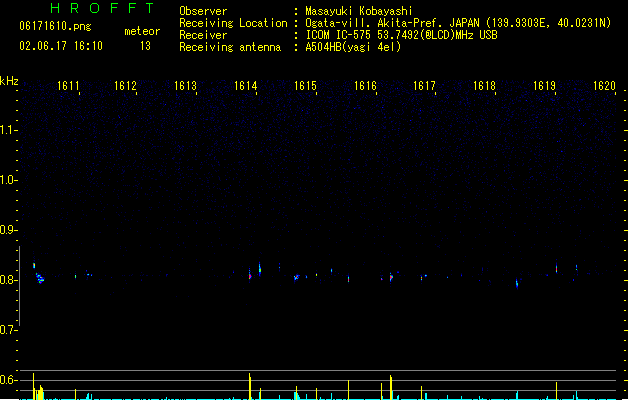Click the 1.0 frequency axis label
The height and width of the screenshot is (400, 629).
(x=8, y=180)
